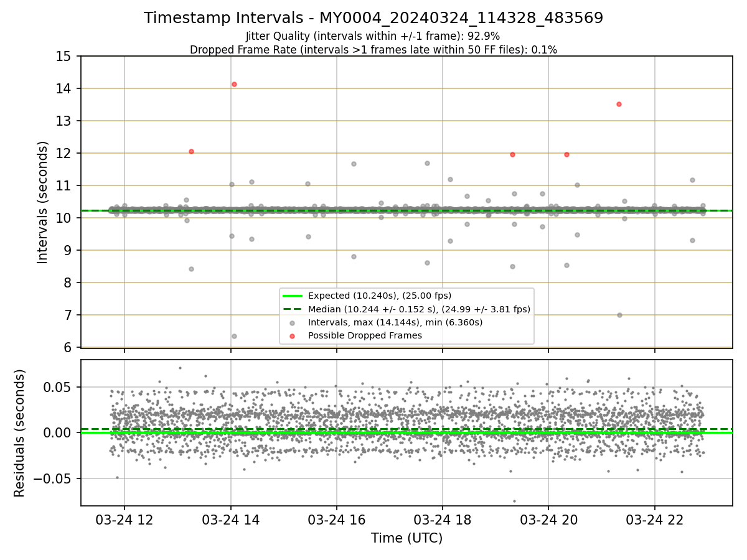Click the 'Intervals (seconds)' y-axis label
Viewport: 747px width, 560px height.
coord(42,202)
